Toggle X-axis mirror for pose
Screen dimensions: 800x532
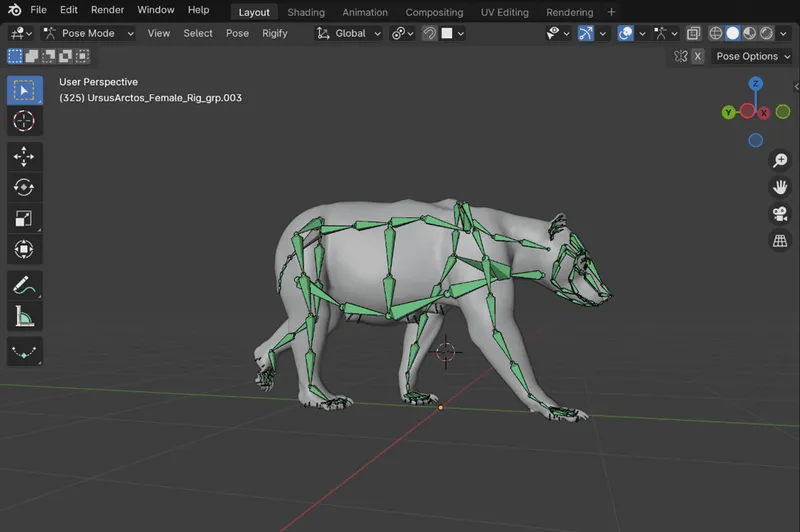point(697,56)
